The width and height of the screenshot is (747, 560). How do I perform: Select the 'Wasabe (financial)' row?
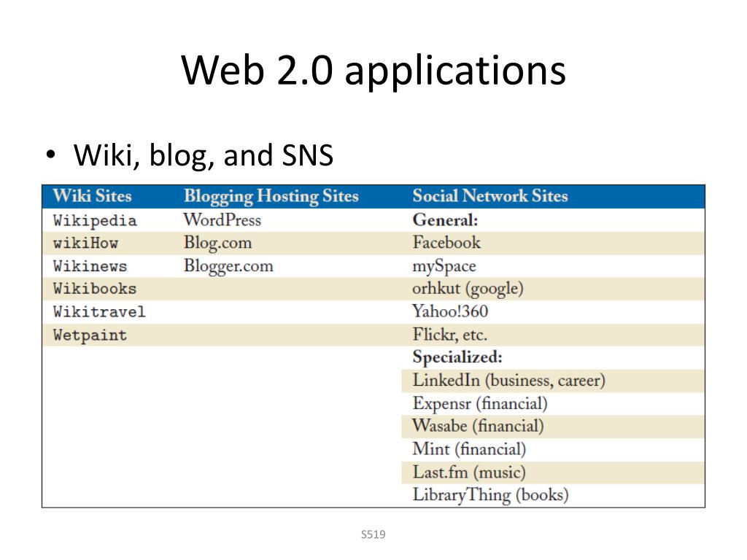tap(478, 426)
